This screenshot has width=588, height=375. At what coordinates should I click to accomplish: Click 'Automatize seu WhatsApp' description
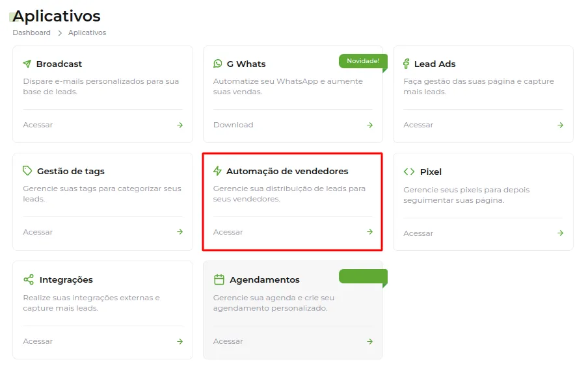[x=288, y=86]
